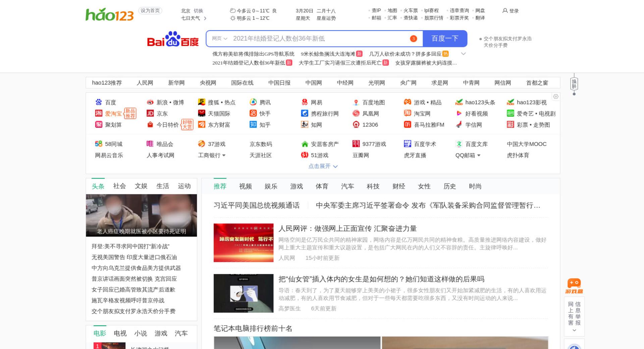
Task: Open the 喜马拉雅FM icon link
Action: point(408,124)
